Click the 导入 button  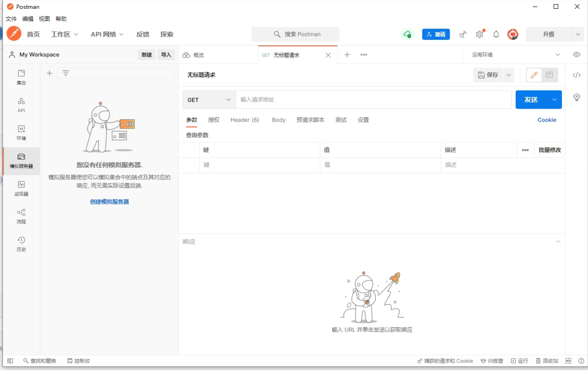166,55
